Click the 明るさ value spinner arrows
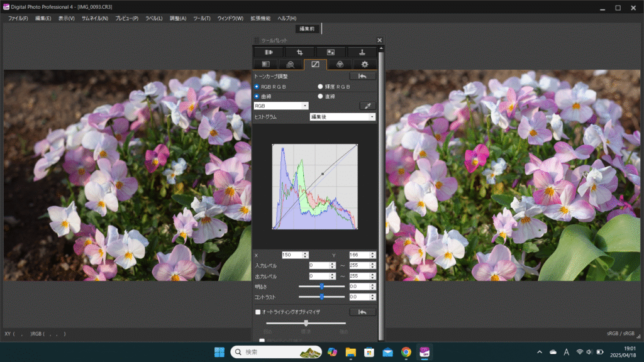Viewport: 644px width, 362px height. coord(372,287)
